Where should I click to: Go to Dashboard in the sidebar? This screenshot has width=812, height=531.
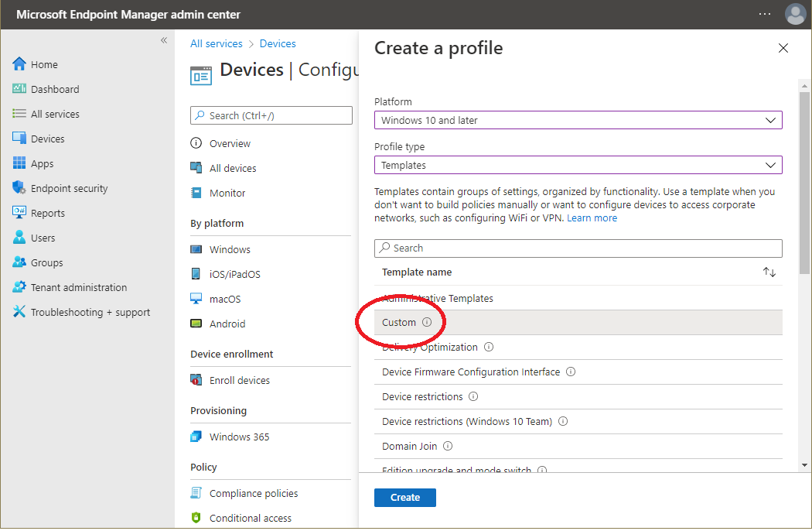(55, 89)
